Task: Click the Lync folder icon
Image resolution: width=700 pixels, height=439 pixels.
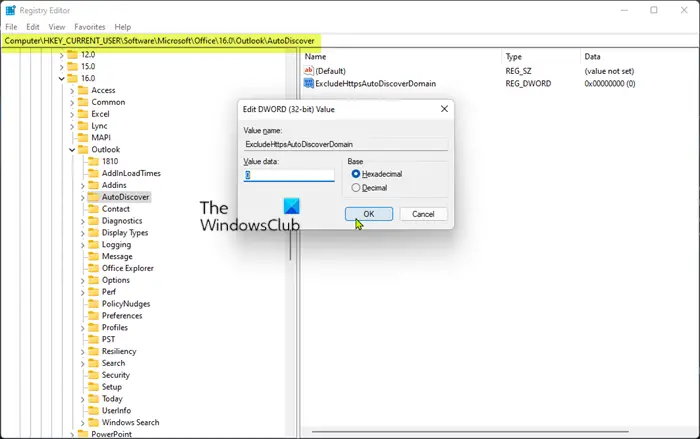Action: 83,126
